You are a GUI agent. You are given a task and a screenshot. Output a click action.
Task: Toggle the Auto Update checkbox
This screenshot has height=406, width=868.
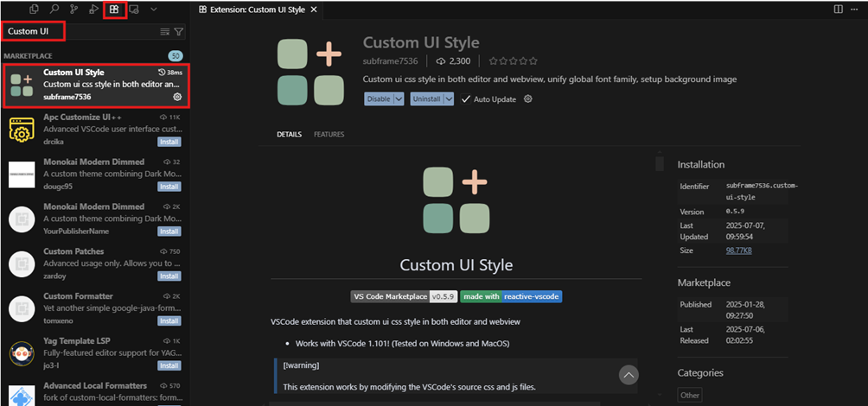[x=465, y=99]
